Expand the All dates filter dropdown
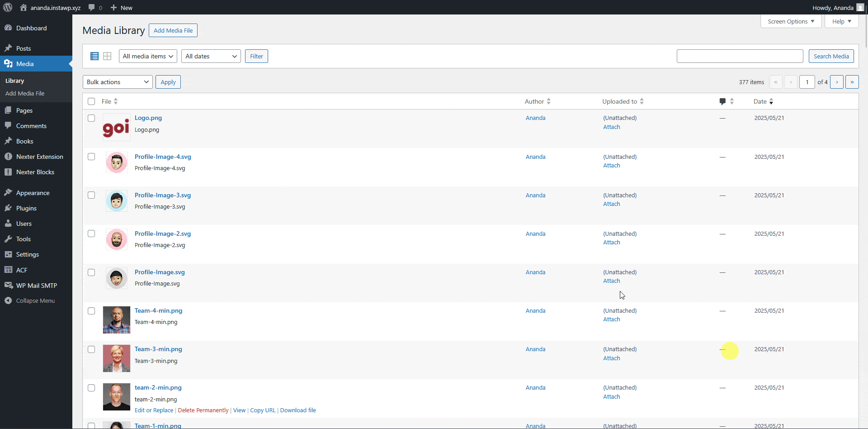 pos(211,56)
